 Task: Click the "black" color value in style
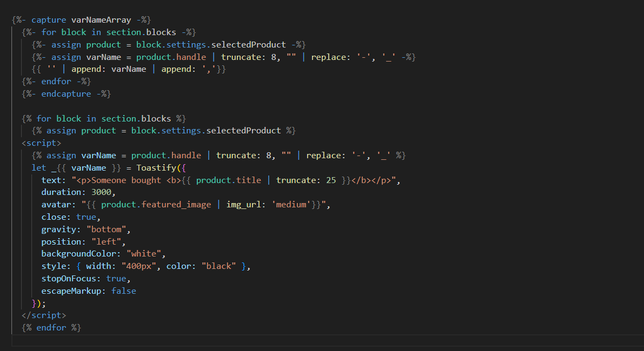[x=219, y=266]
